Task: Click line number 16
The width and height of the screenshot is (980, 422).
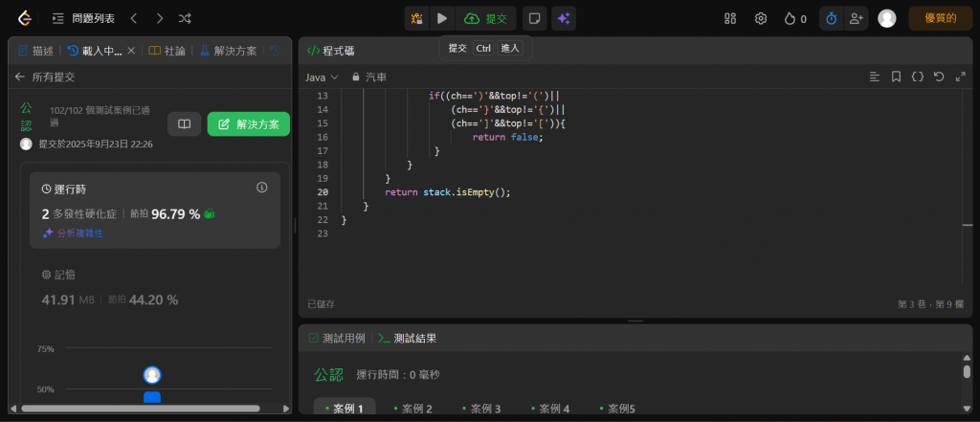Action: tap(323, 137)
